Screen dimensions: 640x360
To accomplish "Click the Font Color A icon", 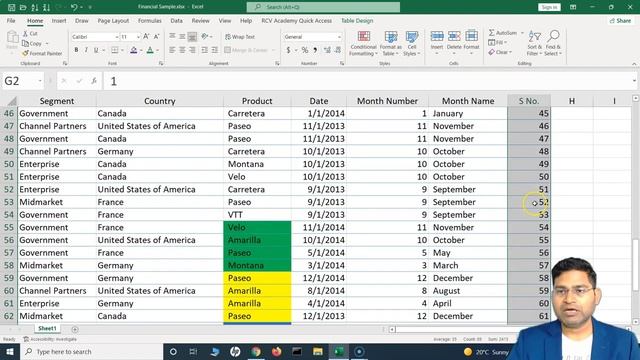I will [x=150, y=50].
